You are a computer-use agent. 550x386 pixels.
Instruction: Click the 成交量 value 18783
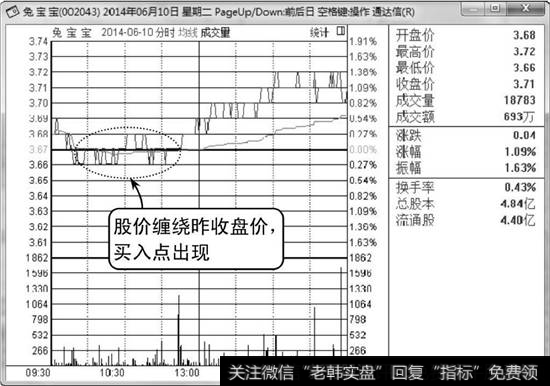(x=519, y=100)
